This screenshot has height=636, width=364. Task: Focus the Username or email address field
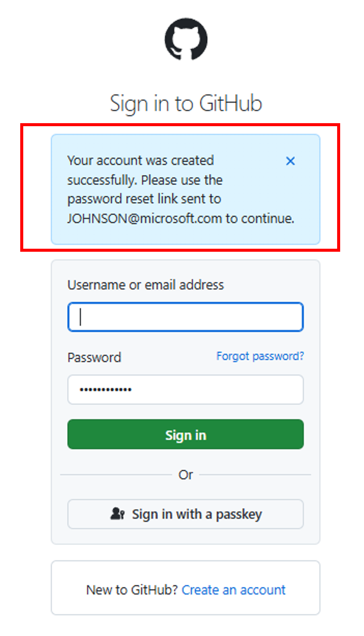[x=186, y=317]
